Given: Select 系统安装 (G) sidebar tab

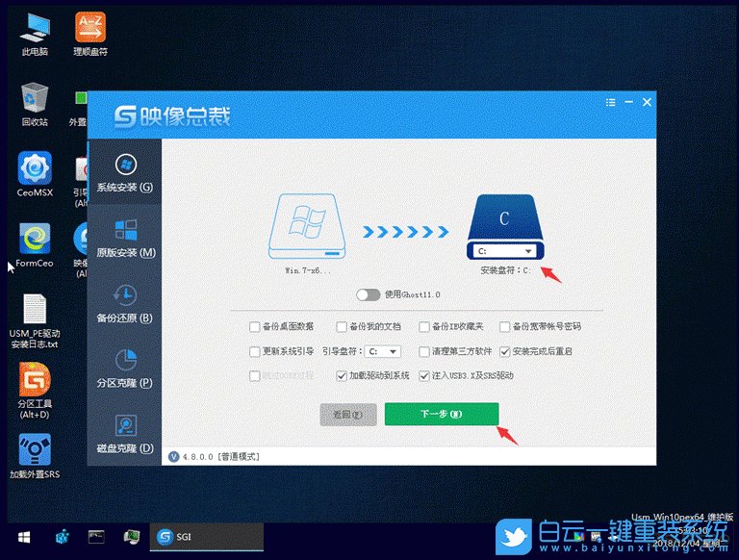Looking at the screenshot, I should coord(124,171).
